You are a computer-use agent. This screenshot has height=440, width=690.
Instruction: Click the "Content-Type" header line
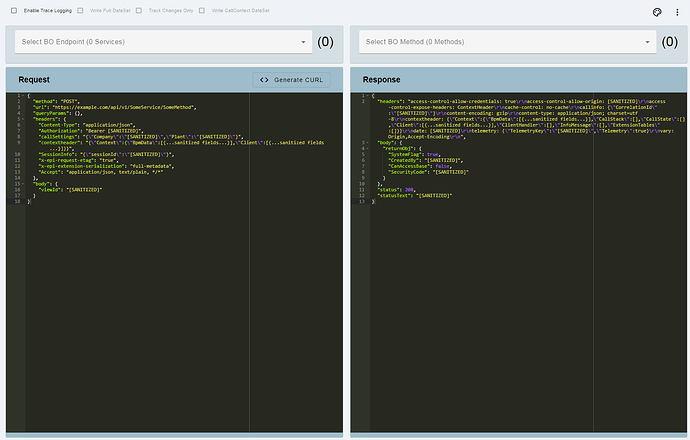87,125
